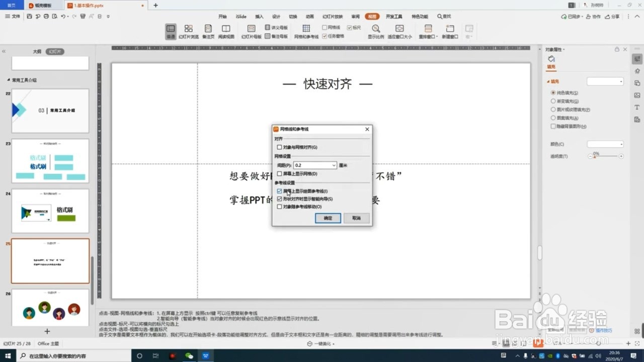644x362 pixels.
Task: Open the 插入 ribbon tab
Action: tap(259, 17)
